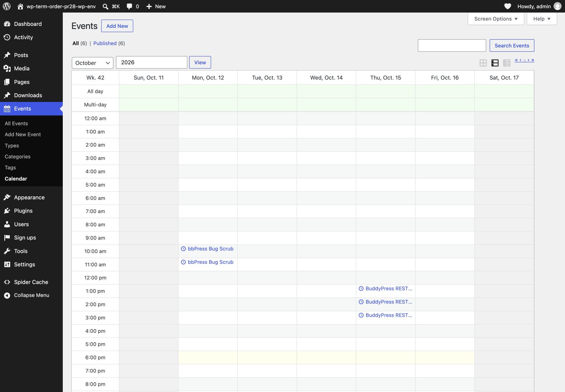Focus the year field showing 2026
The image size is (565, 392).
tap(151, 62)
